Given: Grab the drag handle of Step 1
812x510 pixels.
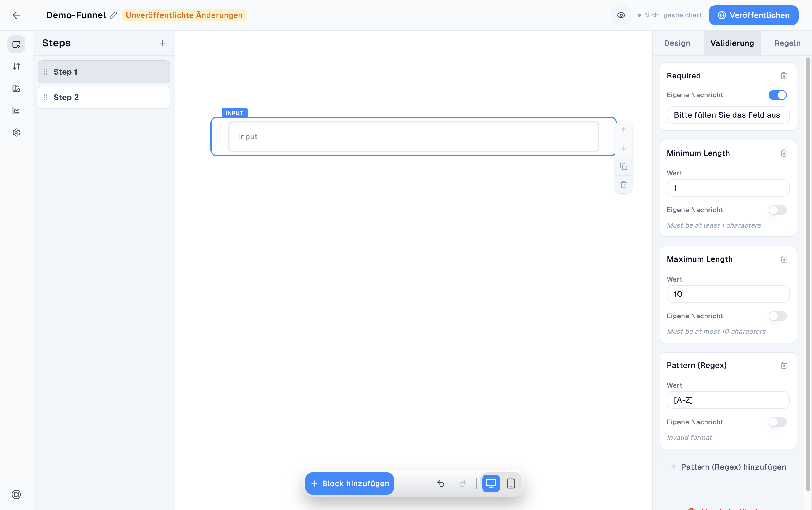Looking at the screenshot, I should [45, 72].
